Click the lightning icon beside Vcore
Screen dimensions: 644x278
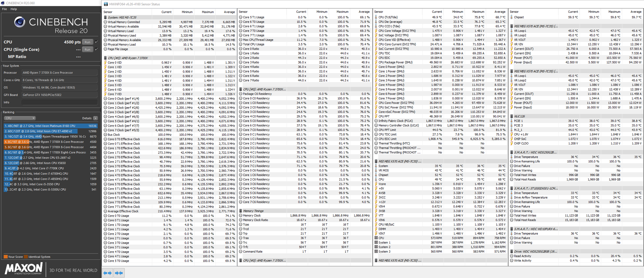click(x=376, y=184)
